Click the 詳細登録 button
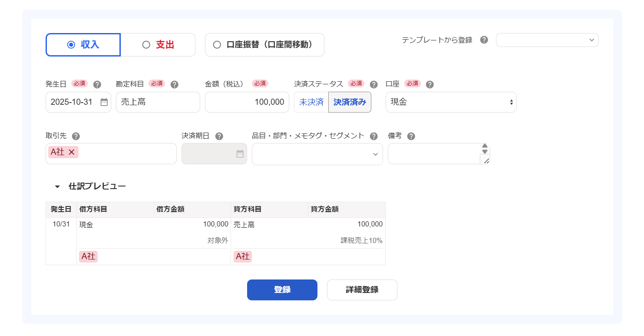Image resolution: width=644 pixels, height=336 pixels. [362, 290]
